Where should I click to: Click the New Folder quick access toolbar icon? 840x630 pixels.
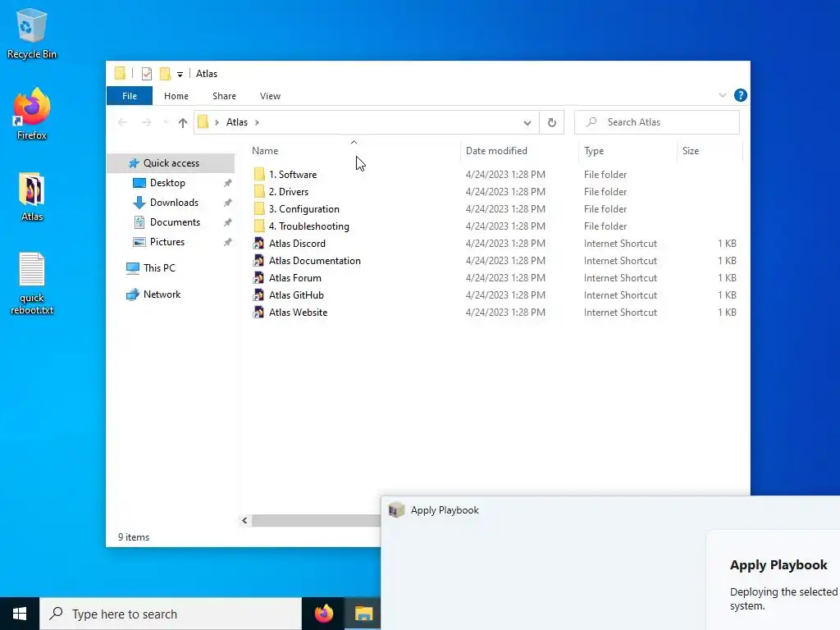coord(166,74)
